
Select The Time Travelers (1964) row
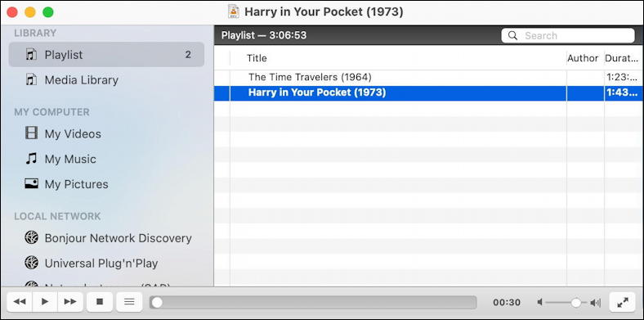coord(428,77)
